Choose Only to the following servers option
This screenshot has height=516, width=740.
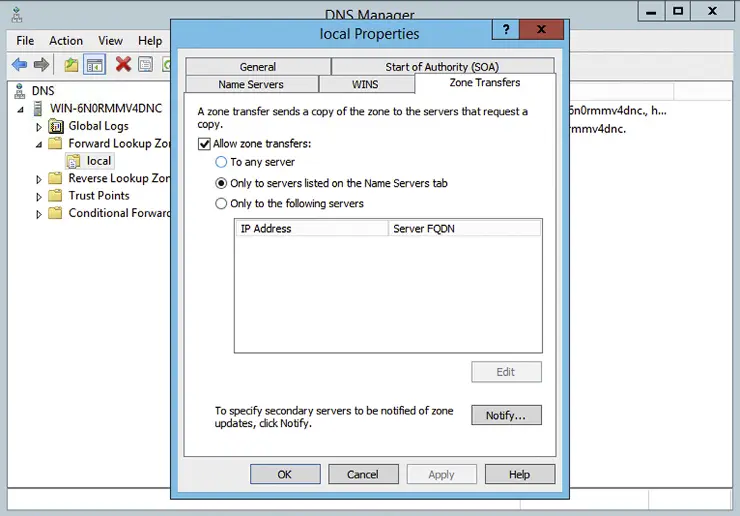pos(222,204)
